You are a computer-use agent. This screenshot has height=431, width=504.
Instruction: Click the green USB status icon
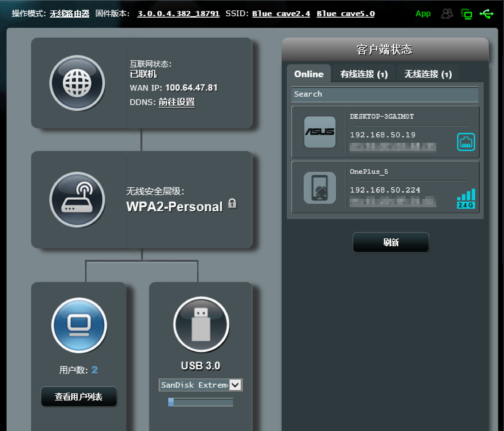[x=486, y=14]
